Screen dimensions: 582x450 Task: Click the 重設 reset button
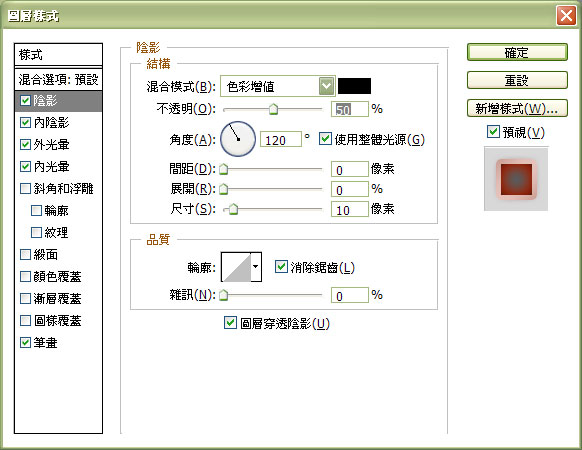pyautogui.click(x=517, y=80)
